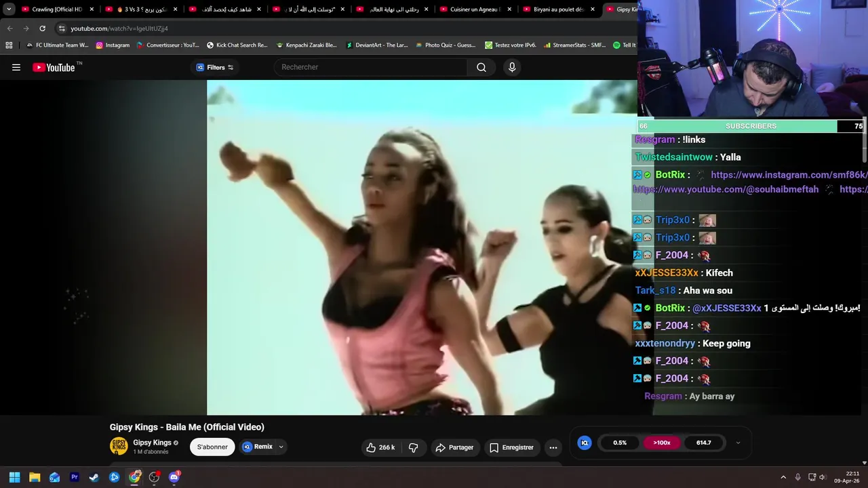Launch Premiere Pro from taskbar
This screenshot has height=488, width=868.
(75, 477)
